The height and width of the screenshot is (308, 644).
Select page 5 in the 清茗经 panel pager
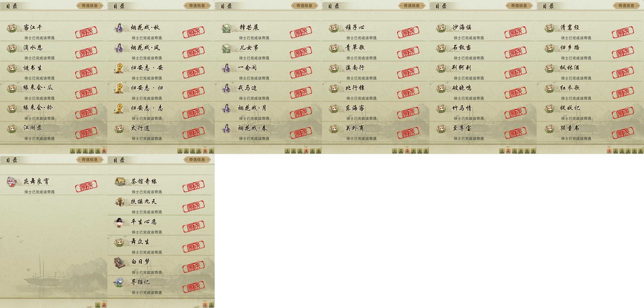click(x=634, y=151)
